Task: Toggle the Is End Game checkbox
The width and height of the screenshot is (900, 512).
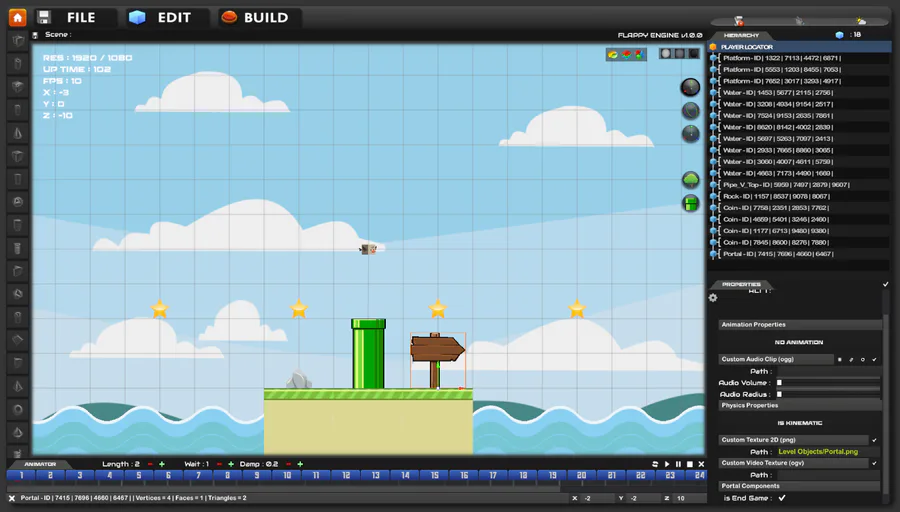Action: tap(782, 498)
